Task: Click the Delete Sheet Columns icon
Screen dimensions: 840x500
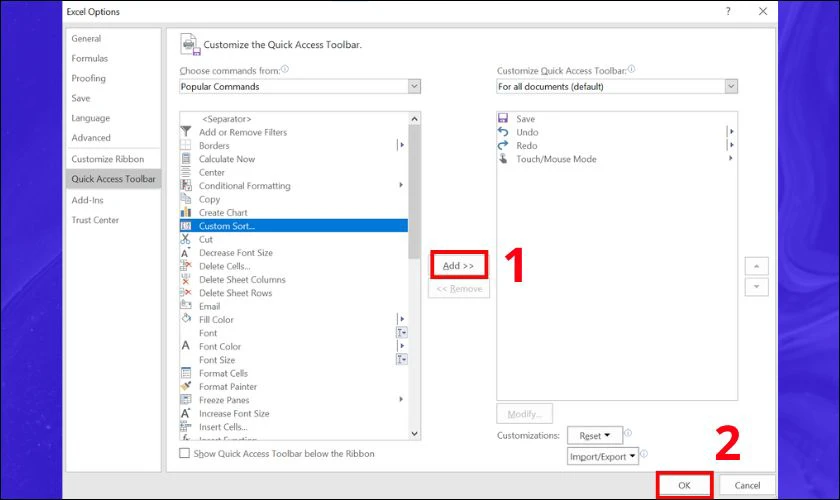Action: [186, 279]
